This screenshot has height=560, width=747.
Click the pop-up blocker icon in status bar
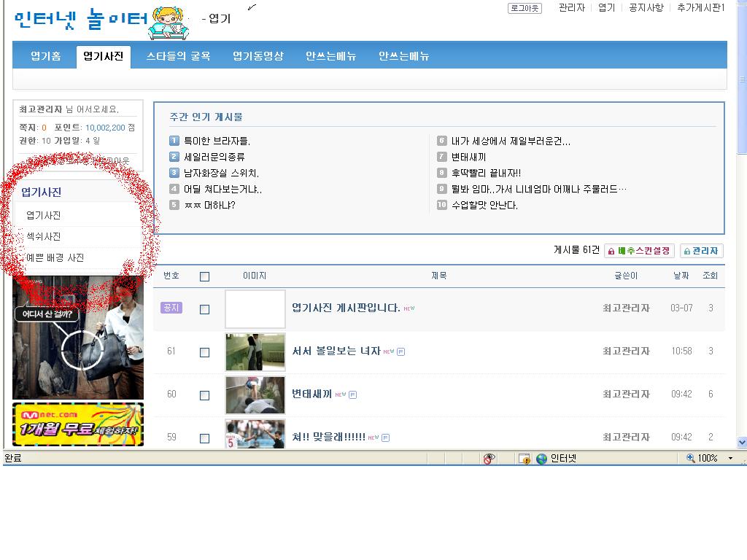pyautogui.click(x=524, y=459)
